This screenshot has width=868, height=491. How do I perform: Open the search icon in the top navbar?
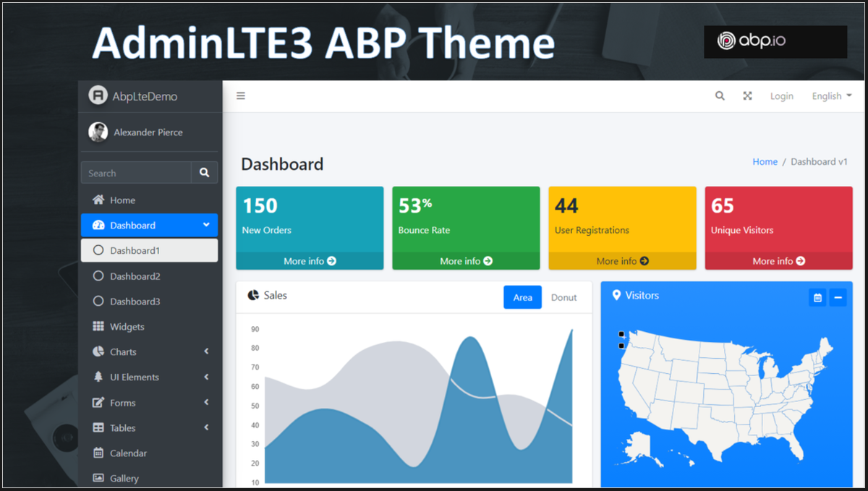pyautogui.click(x=720, y=95)
